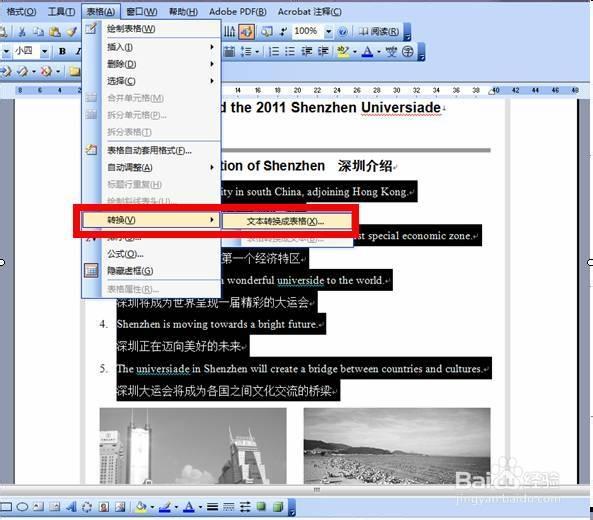
Task: Open the Help menu
Action: (x=183, y=12)
